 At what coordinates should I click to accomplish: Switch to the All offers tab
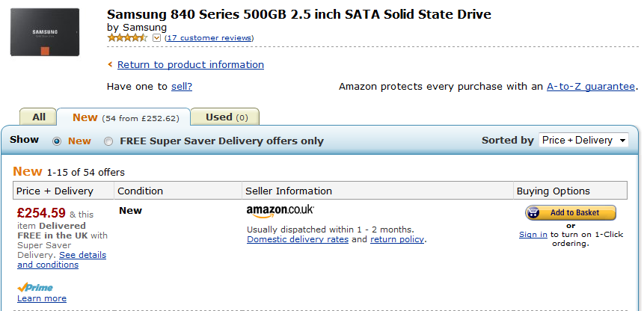pyautogui.click(x=39, y=117)
